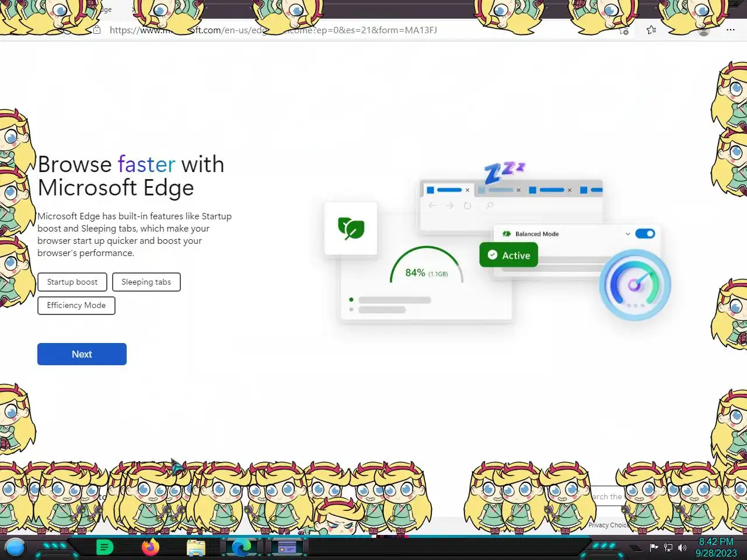Click the blue zzz sleeping icon
Screen dimensions: 747x560
pyautogui.click(x=504, y=172)
